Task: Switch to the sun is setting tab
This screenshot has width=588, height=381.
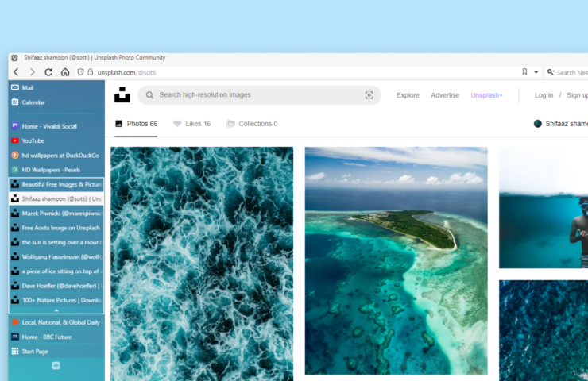Action: (56, 242)
